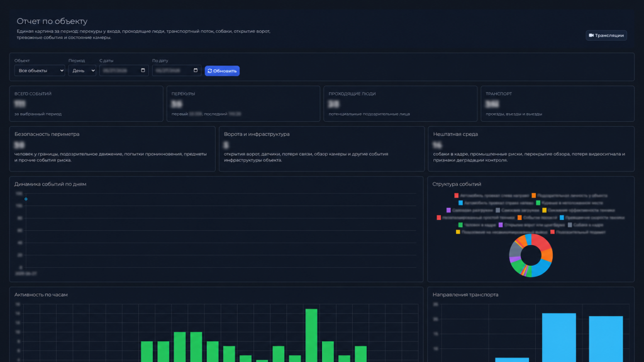Select the ВСЕГО СОБЫТИЙ card label
The width and height of the screenshot is (644, 362).
tap(33, 94)
